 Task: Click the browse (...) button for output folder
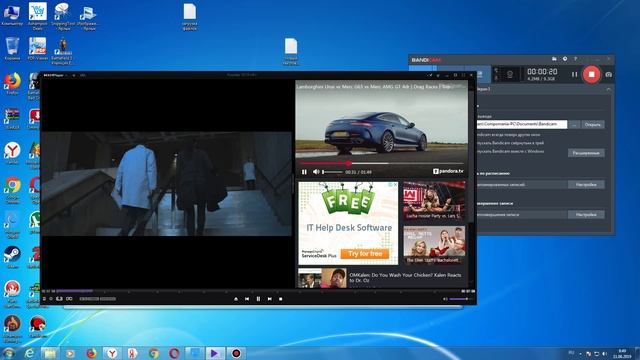[574, 124]
